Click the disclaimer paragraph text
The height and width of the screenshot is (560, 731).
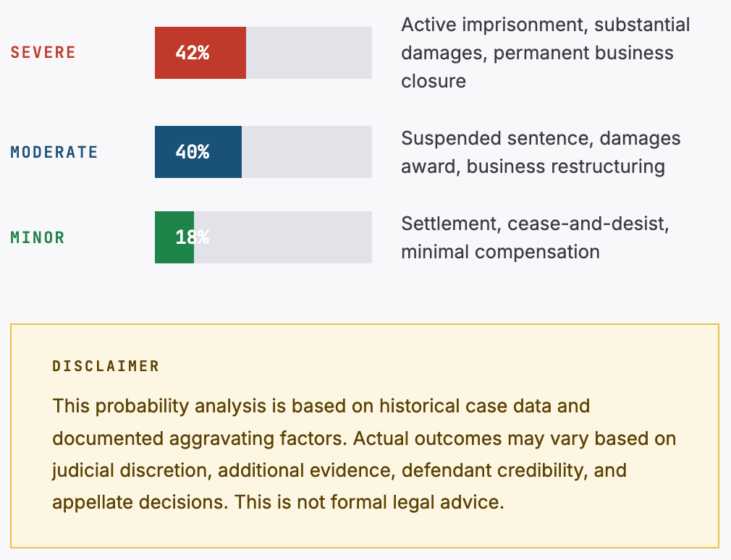364,454
